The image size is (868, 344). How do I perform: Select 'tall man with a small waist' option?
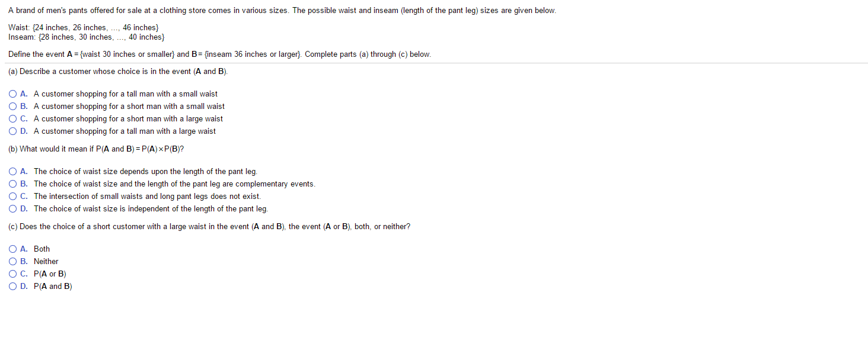click(12, 94)
